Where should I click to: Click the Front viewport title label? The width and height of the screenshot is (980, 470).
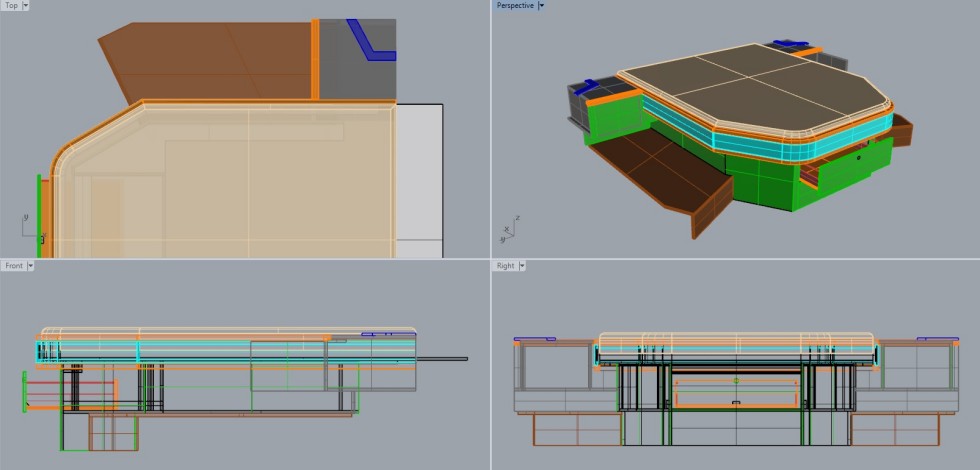pyautogui.click(x=13, y=266)
